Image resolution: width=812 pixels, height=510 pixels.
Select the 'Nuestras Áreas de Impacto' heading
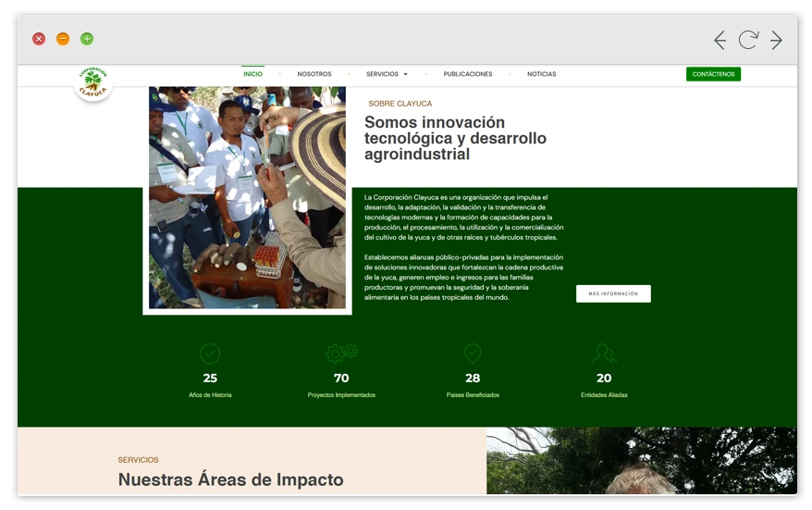pos(230,479)
